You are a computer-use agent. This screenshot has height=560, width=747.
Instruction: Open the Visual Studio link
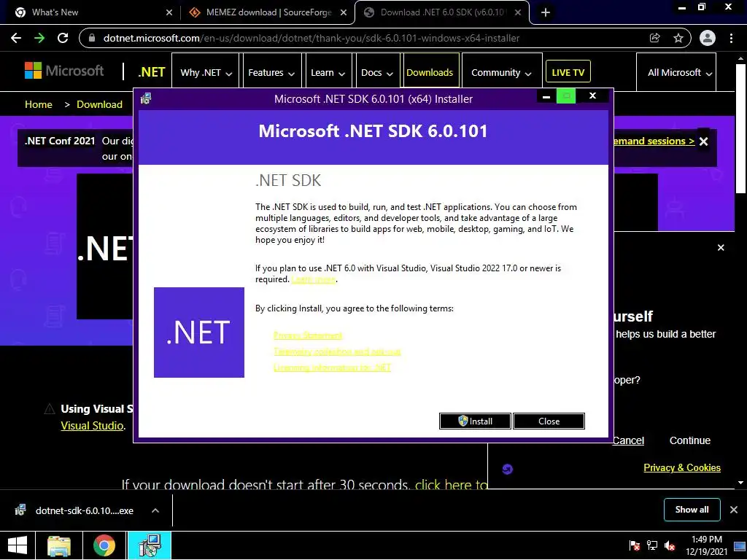[92, 426]
